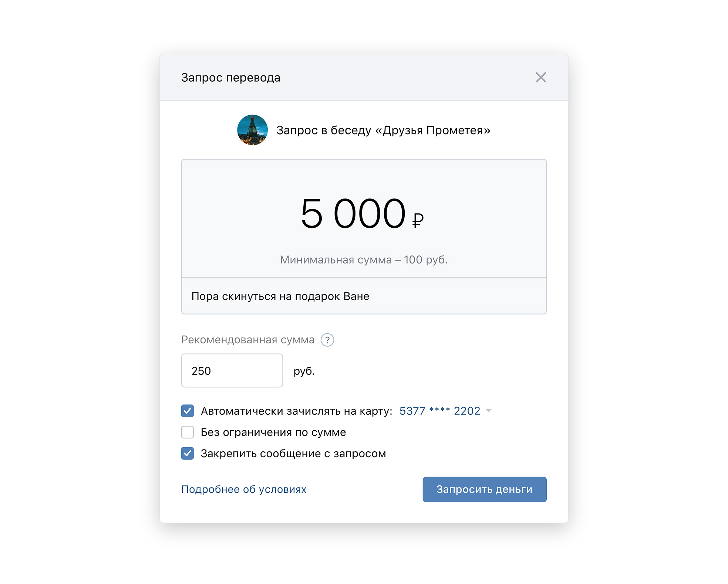Select card number 5377 **** 2202

click(x=439, y=411)
